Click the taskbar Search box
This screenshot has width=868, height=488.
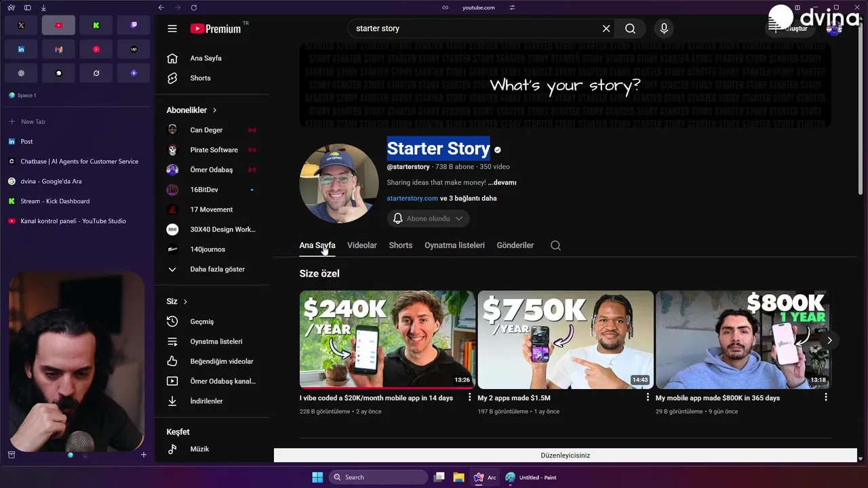coord(378,477)
